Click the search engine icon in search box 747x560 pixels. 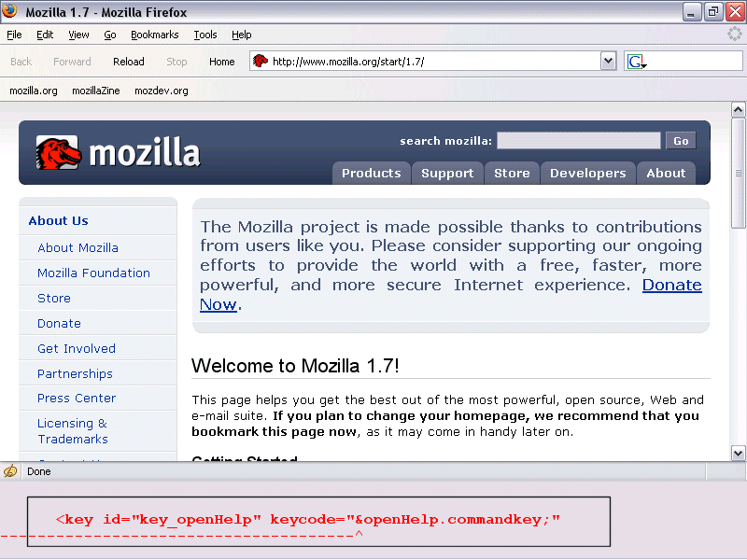point(636,62)
